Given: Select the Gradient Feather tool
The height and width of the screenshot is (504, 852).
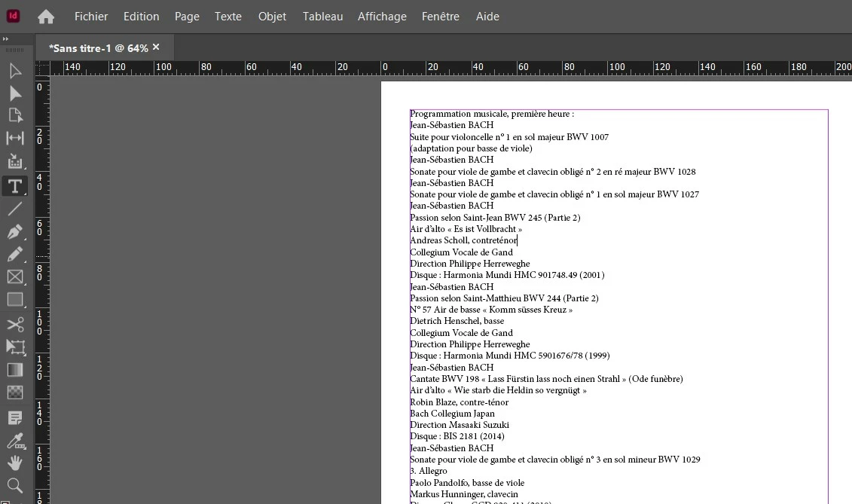Looking at the screenshot, I should [x=15, y=392].
